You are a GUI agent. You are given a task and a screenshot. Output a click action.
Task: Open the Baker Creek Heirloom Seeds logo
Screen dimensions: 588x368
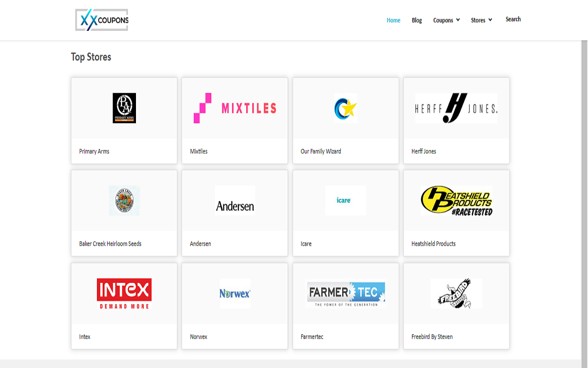(124, 201)
